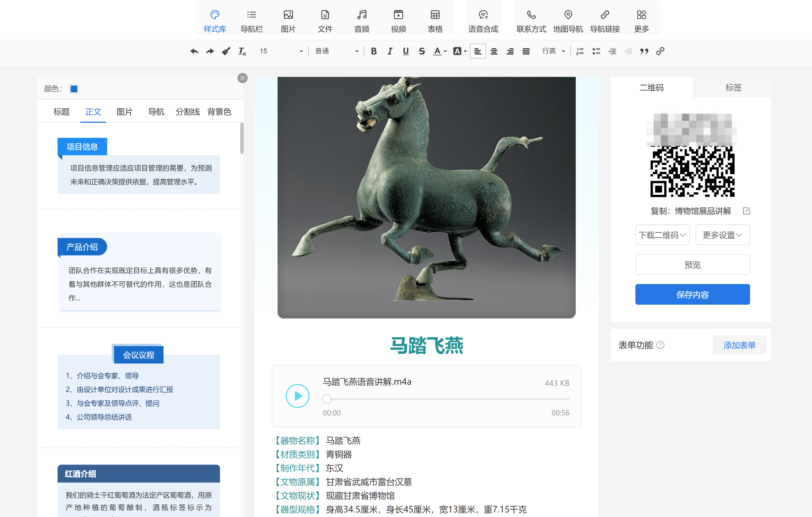Screen dimensions: 812x517
Task: Toggle underline formatting
Action: click(x=406, y=51)
